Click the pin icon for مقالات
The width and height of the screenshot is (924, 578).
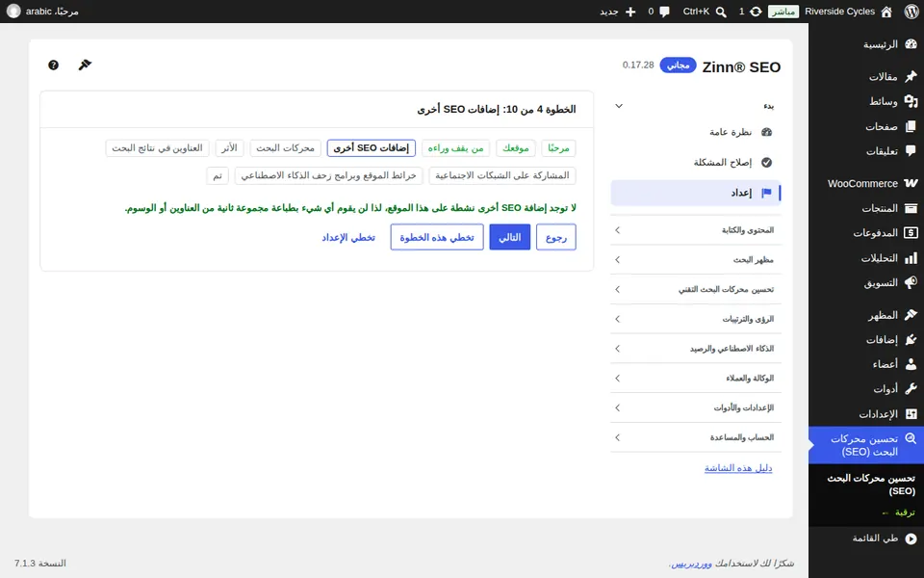[x=911, y=76]
